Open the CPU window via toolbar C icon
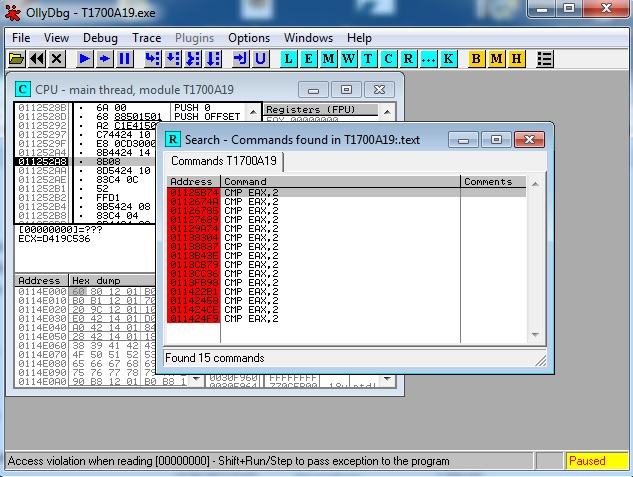Screen dimensions: 633x477 (x=388, y=59)
